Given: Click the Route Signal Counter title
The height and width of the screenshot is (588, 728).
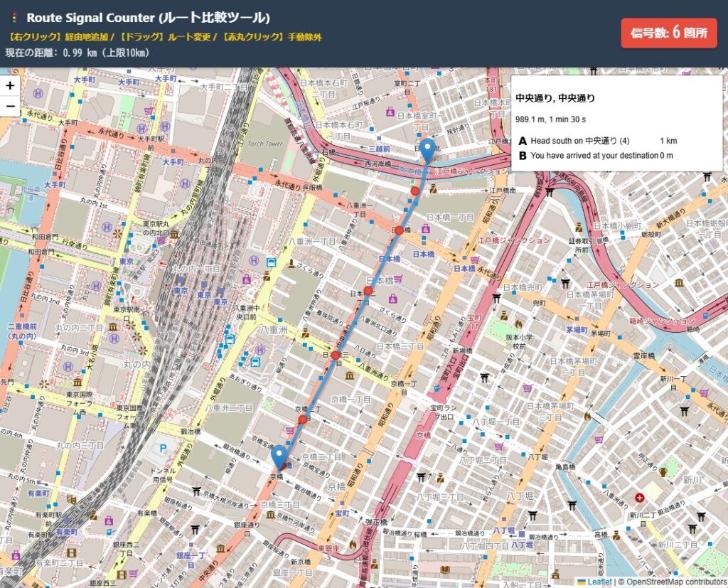Looking at the screenshot, I should click(x=148, y=18).
